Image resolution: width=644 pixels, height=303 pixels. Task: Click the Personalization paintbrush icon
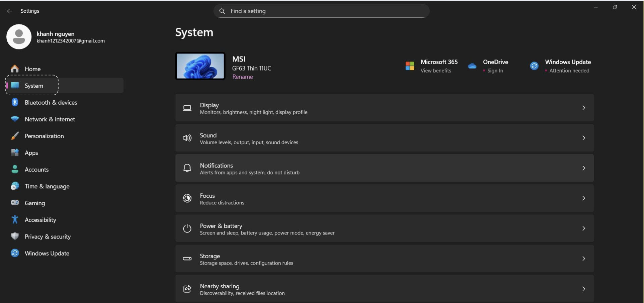(x=15, y=136)
